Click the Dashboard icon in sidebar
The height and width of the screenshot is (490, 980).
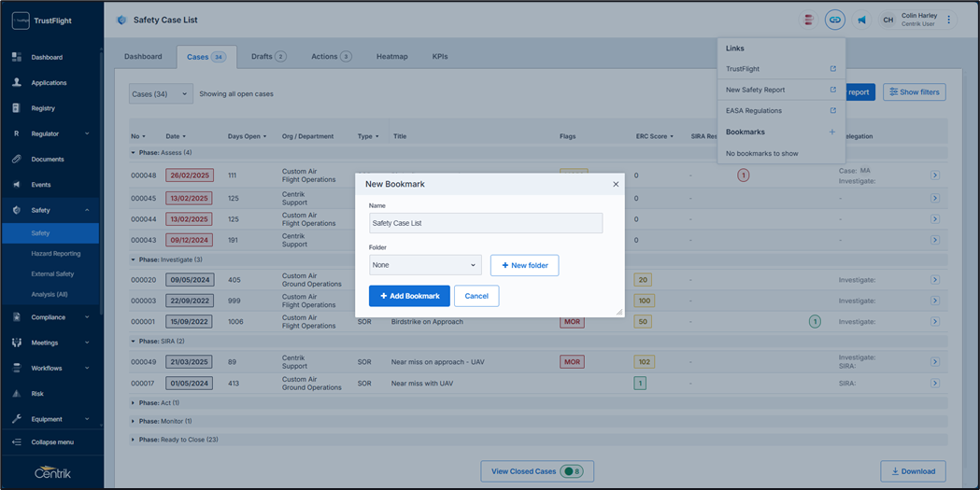click(17, 57)
